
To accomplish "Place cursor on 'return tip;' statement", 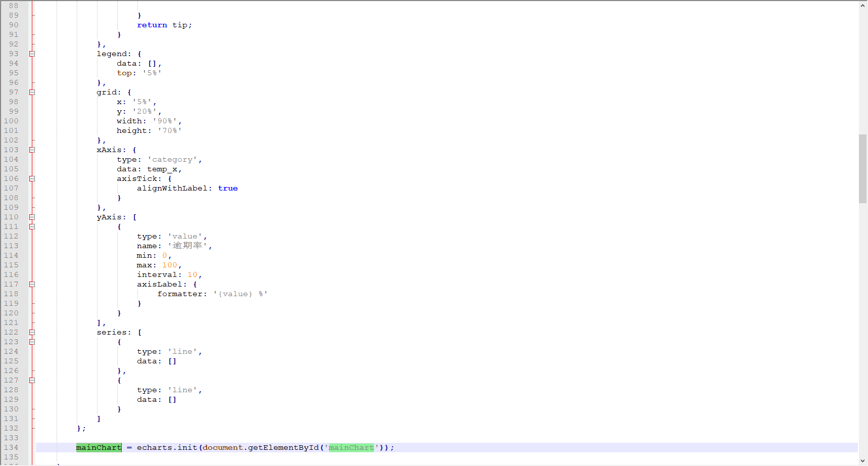I will (x=165, y=25).
